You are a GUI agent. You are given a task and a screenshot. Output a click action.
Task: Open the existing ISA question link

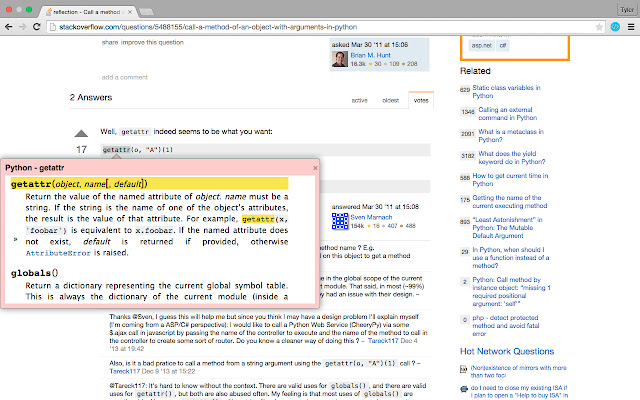[519, 391]
